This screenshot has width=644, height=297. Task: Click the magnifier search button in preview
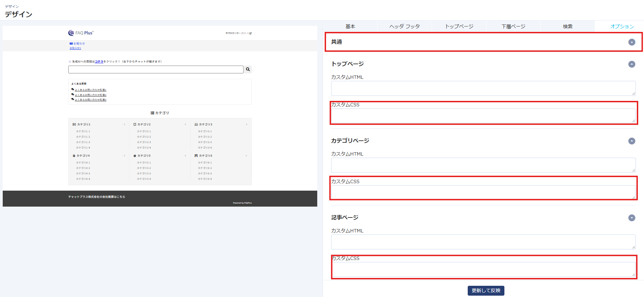(x=248, y=69)
